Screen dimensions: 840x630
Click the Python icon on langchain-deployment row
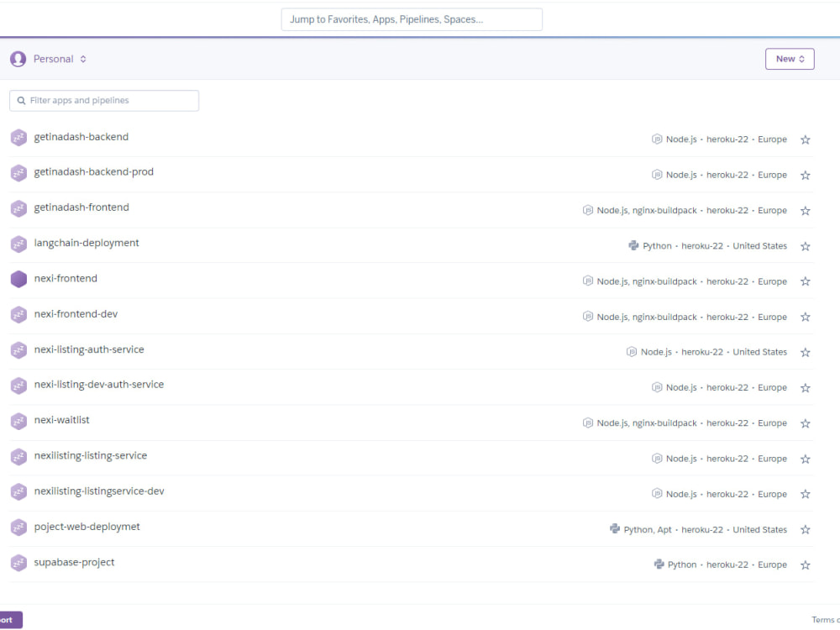pos(633,245)
